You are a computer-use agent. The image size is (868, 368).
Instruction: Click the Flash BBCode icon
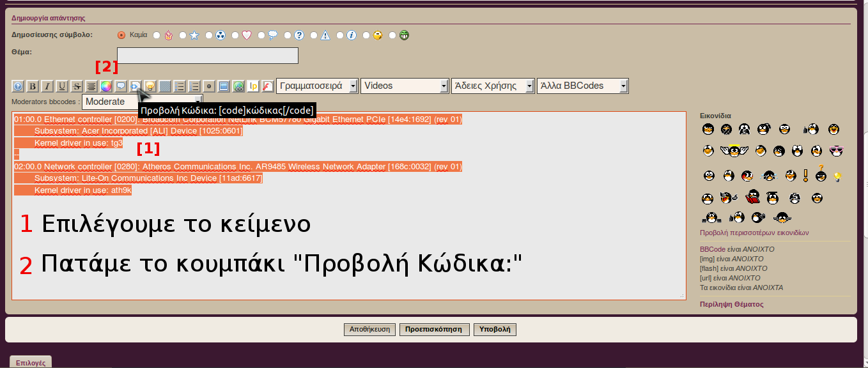click(x=268, y=86)
